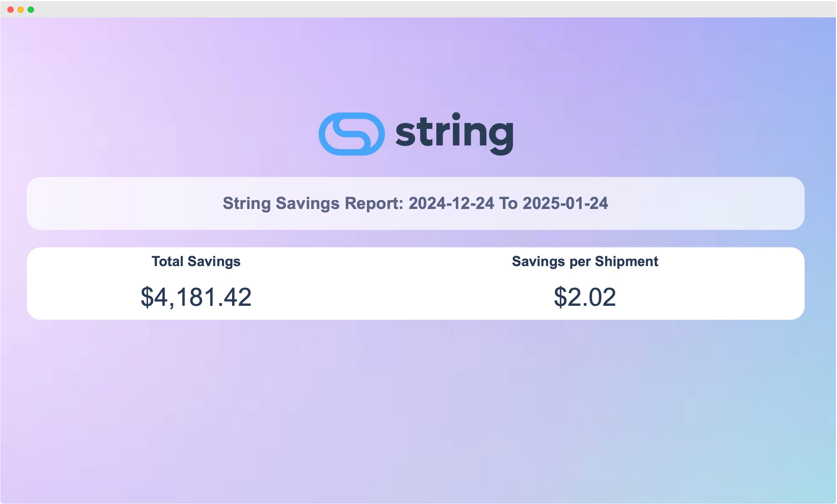The width and height of the screenshot is (837, 504).
Task: Click the word "To" between the dates
Action: [x=508, y=203]
